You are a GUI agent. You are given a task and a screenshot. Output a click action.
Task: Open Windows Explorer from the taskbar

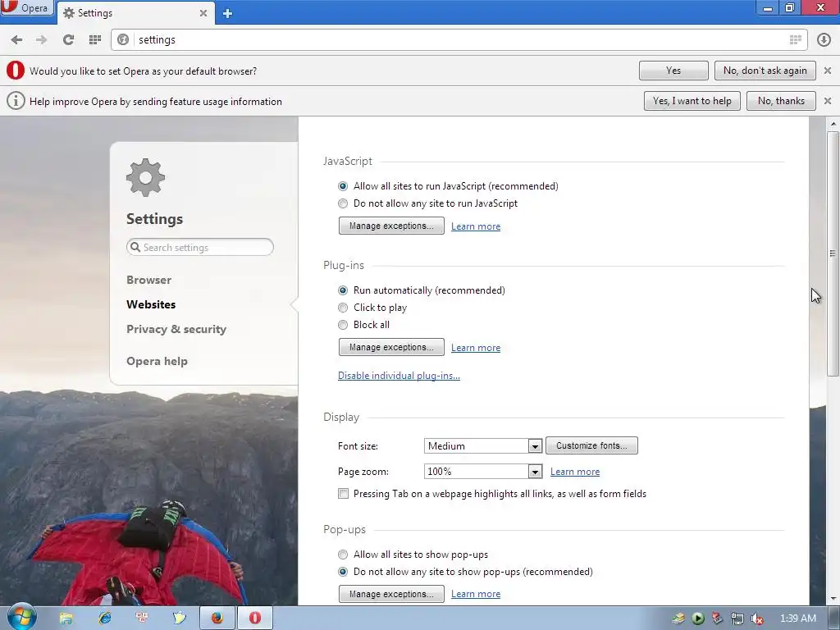click(66, 619)
